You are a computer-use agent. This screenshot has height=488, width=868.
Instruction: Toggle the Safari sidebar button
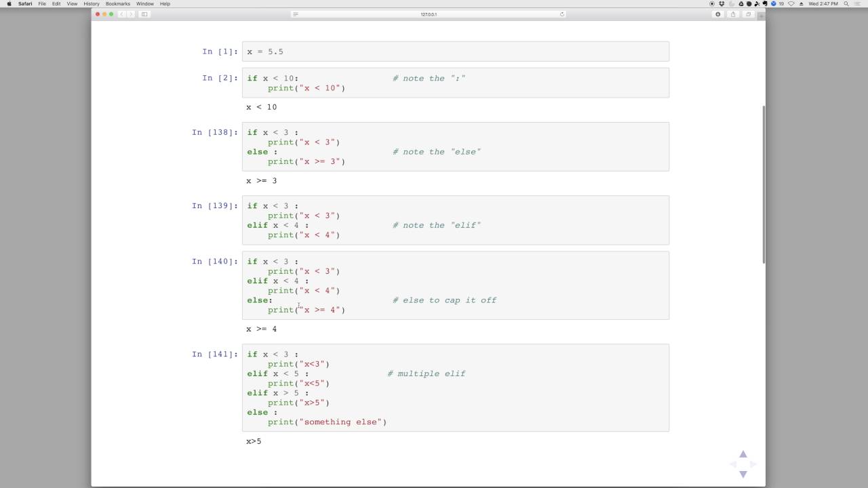pos(144,14)
